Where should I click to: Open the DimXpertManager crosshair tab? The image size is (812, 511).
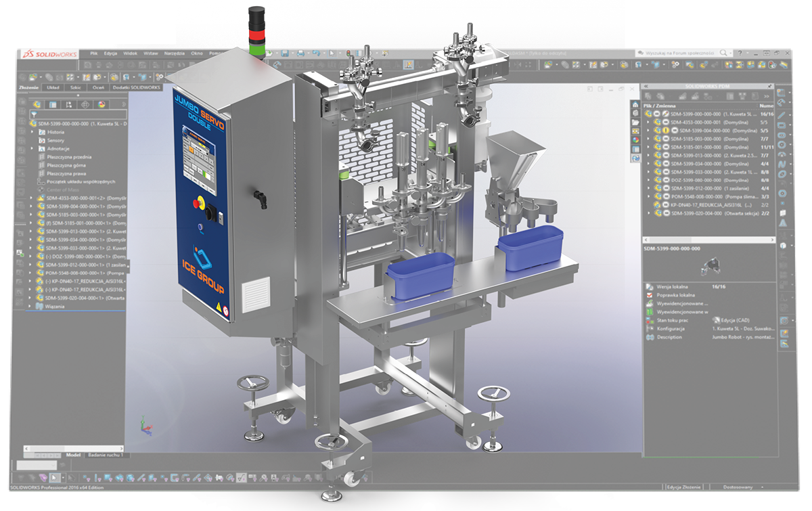[x=85, y=105]
